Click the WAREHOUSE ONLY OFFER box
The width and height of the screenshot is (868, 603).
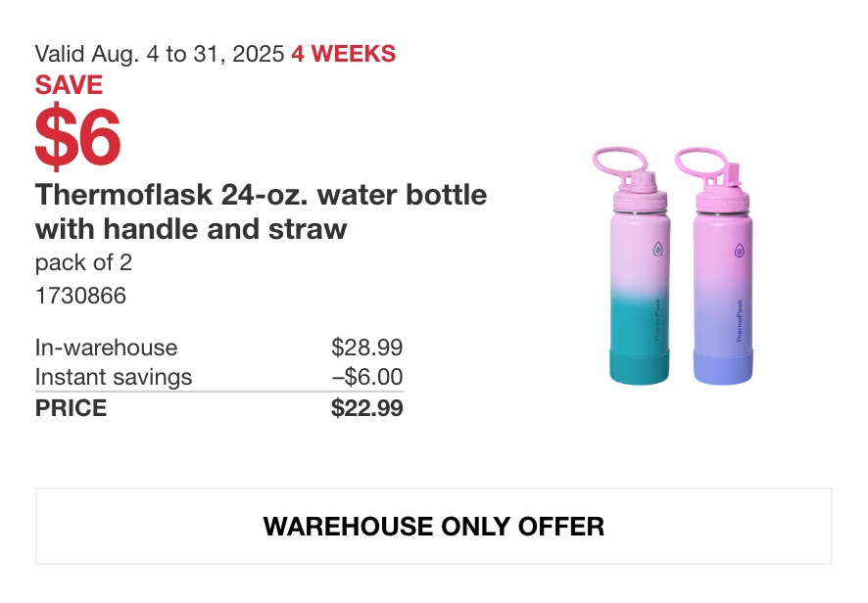(433, 526)
